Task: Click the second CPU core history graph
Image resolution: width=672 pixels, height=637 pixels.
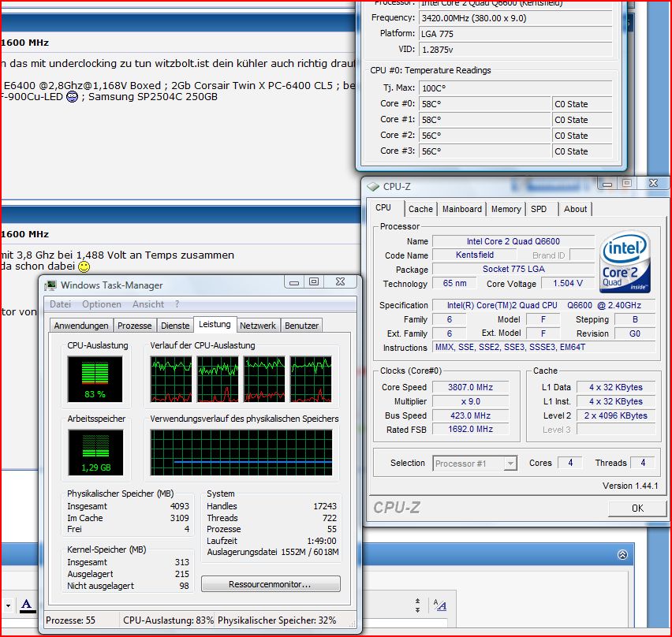Action: tap(218, 379)
